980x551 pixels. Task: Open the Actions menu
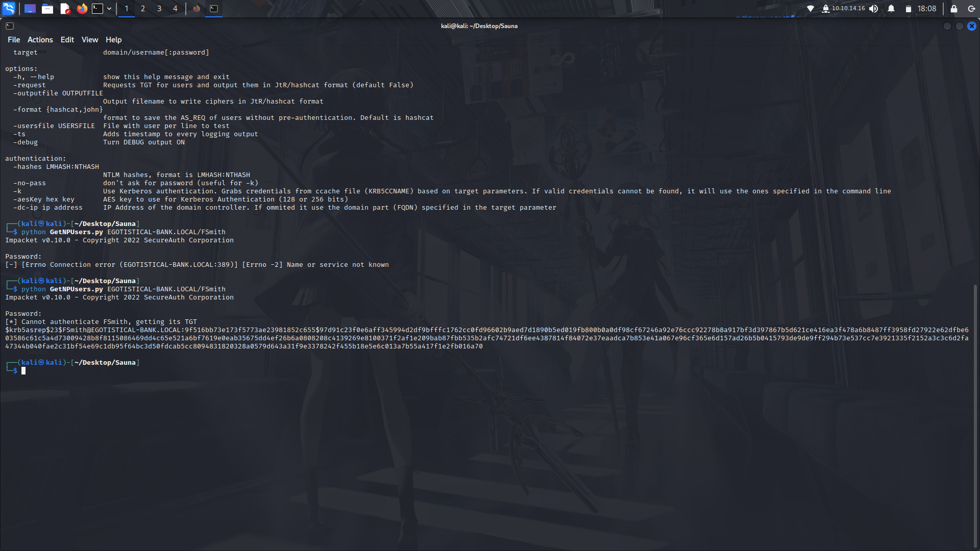(40, 40)
